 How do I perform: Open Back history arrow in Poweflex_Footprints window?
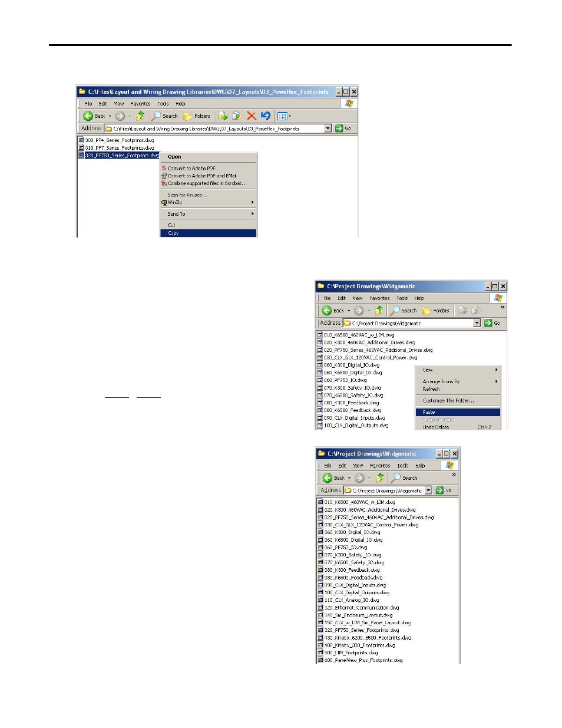click(x=110, y=116)
